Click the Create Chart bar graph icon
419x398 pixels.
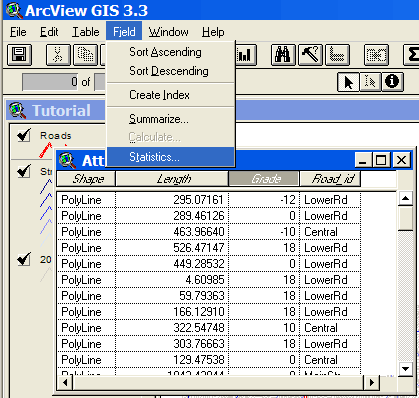coord(246,55)
